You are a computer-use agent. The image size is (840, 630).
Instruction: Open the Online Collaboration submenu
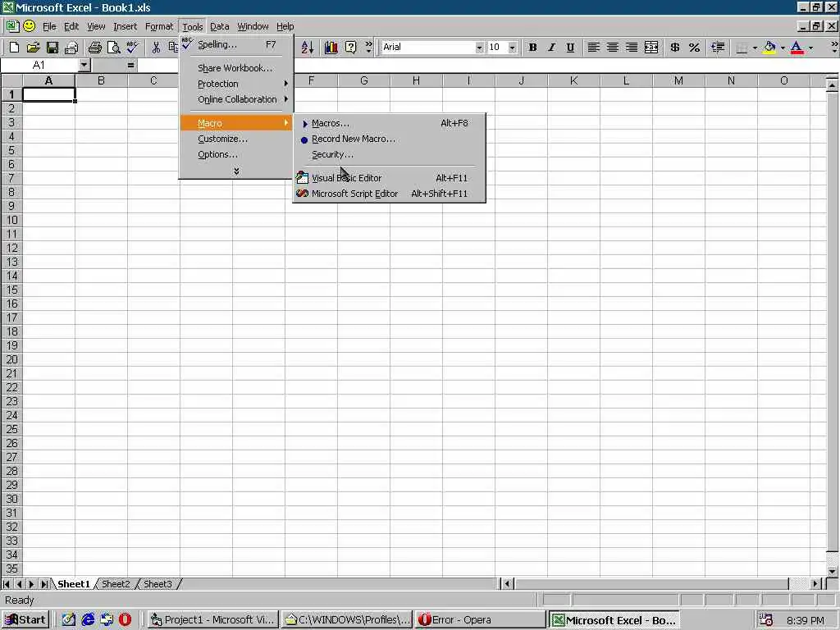click(236, 99)
